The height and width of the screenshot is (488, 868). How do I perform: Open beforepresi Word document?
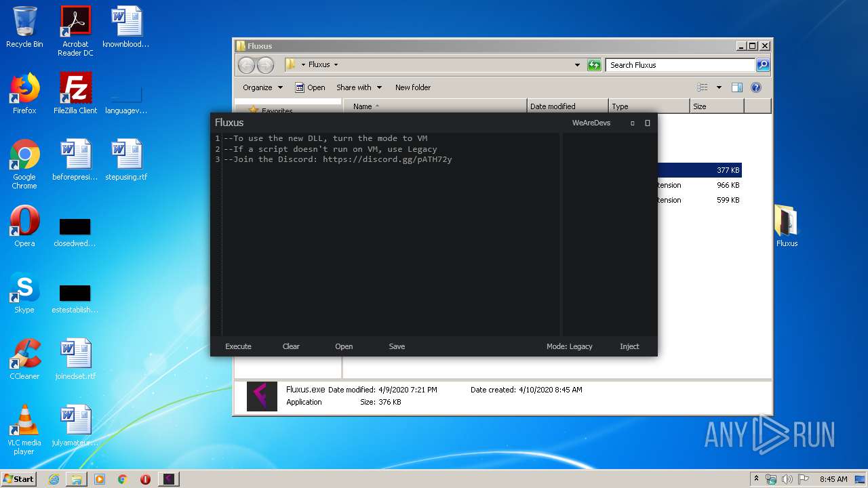(75, 160)
